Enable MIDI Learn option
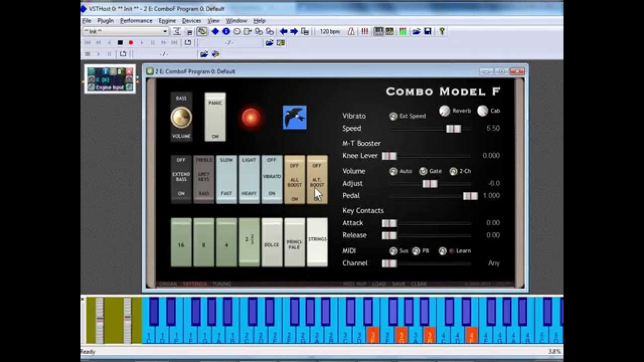This screenshot has height=362, width=644. (x=442, y=251)
